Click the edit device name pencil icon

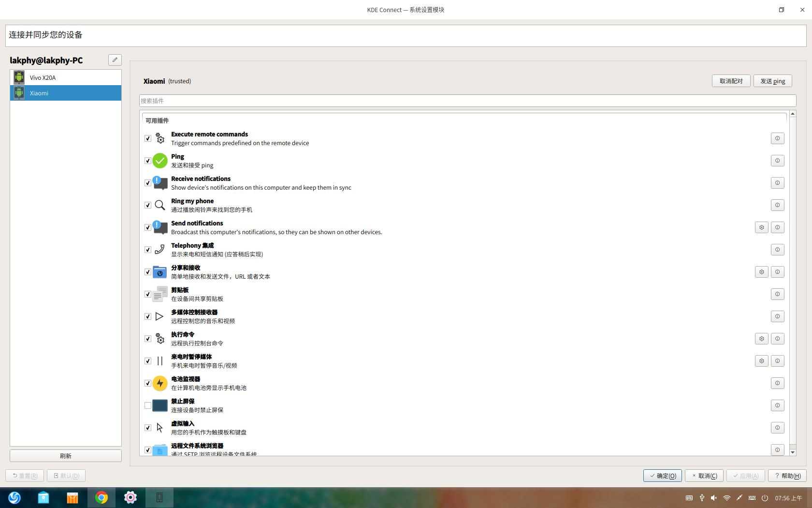coord(115,60)
